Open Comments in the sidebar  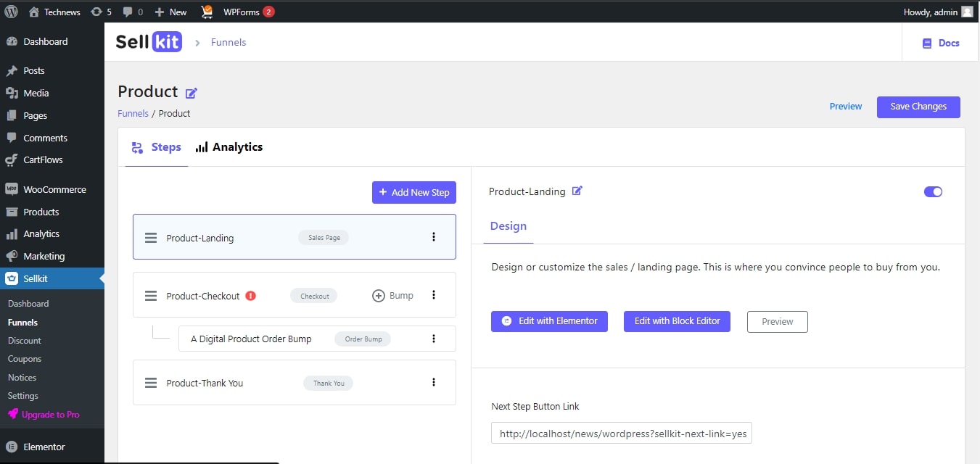click(52, 138)
